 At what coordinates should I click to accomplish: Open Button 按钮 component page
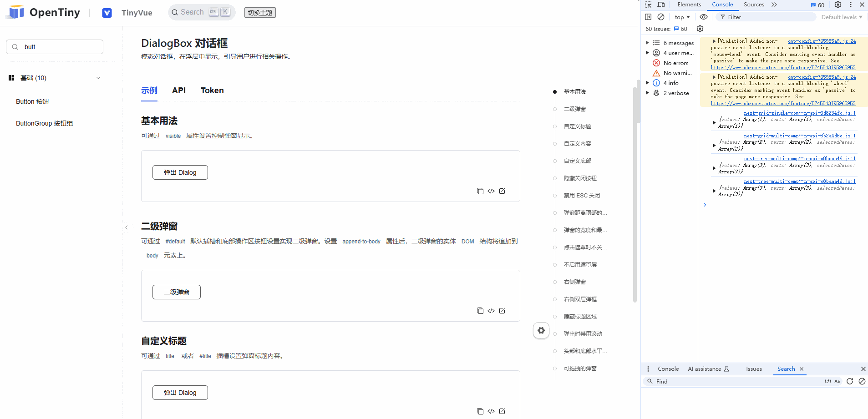(x=32, y=101)
